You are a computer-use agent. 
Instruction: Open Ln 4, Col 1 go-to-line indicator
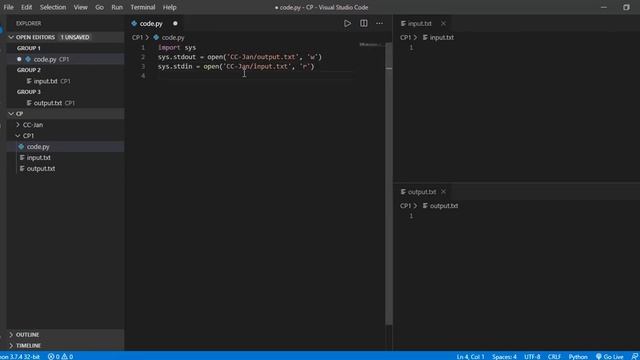pyautogui.click(x=470, y=356)
